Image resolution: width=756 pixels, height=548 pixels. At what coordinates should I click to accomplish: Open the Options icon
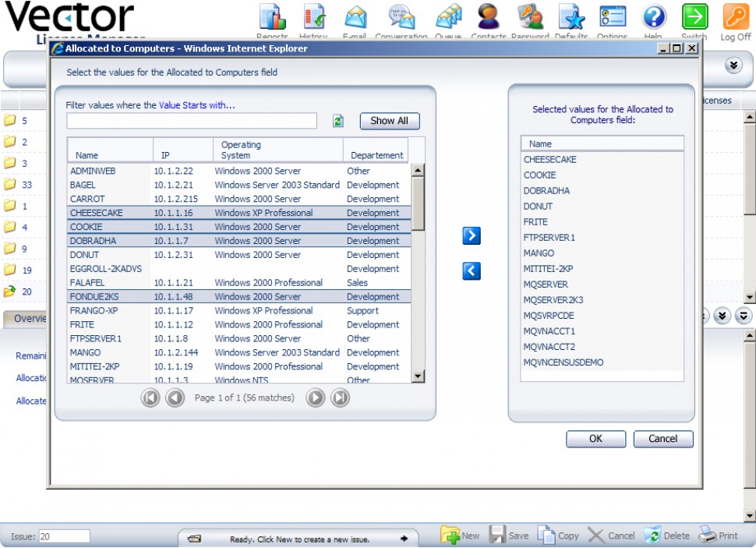(x=613, y=16)
